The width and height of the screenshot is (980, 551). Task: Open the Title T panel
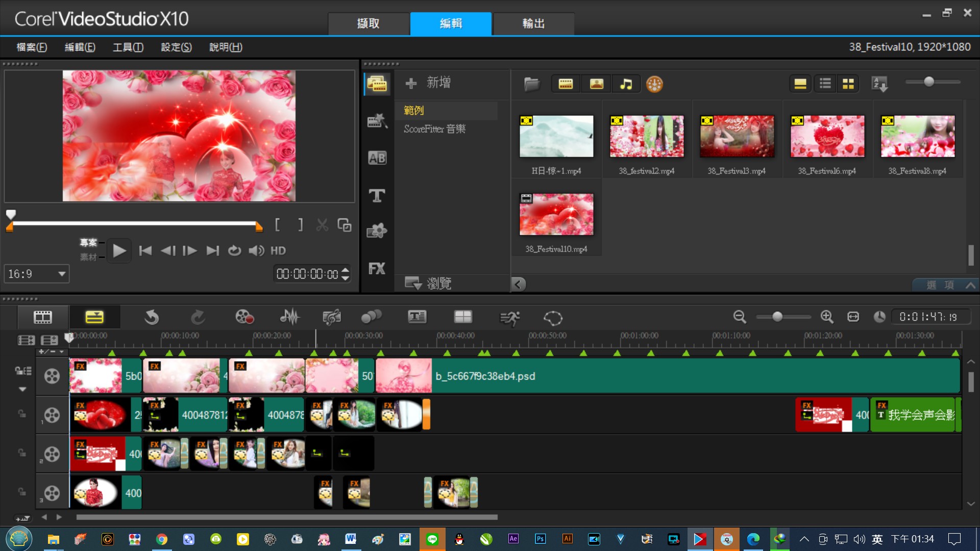377,195
